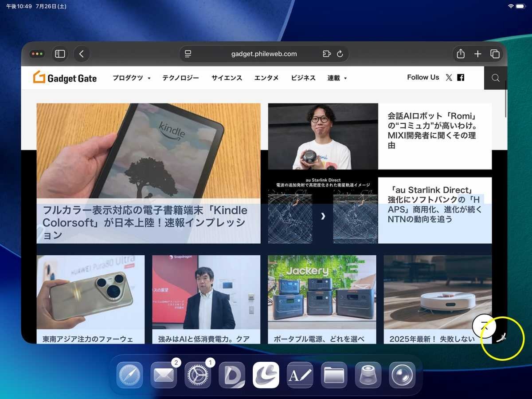The image size is (532, 399).
Task: Select the サイエンス menu item
Action: [227, 78]
